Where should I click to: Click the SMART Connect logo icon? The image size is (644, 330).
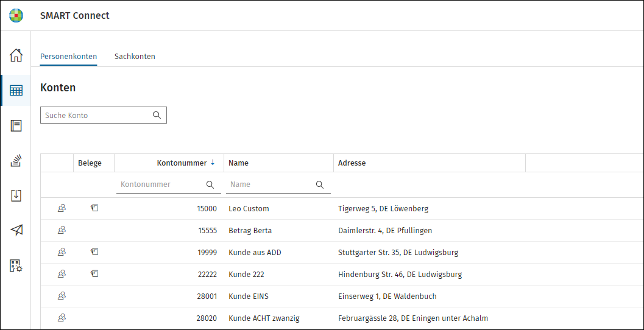[16, 16]
